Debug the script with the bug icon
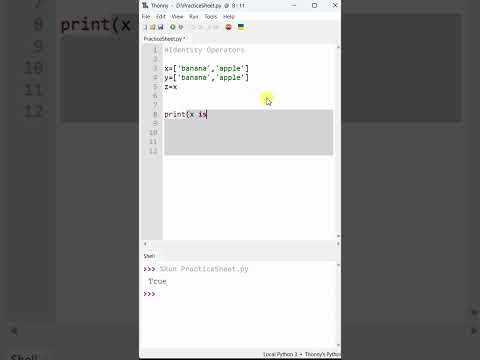Screen dimensions: 480x360 coord(181,27)
